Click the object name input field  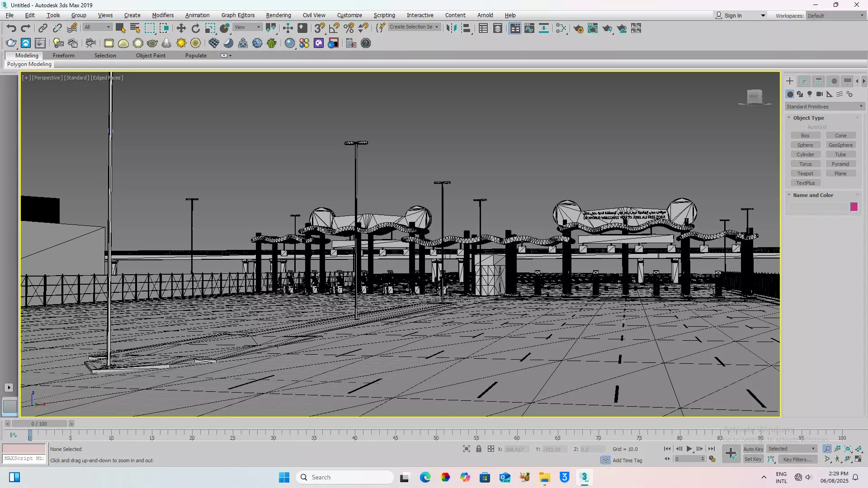[x=819, y=207]
